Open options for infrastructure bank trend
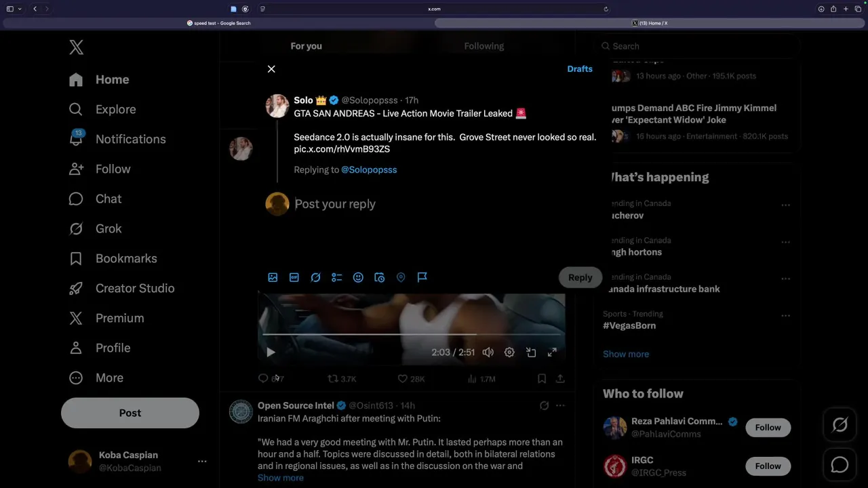This screenshot has height=488, width=868. [x=785, y=279]
